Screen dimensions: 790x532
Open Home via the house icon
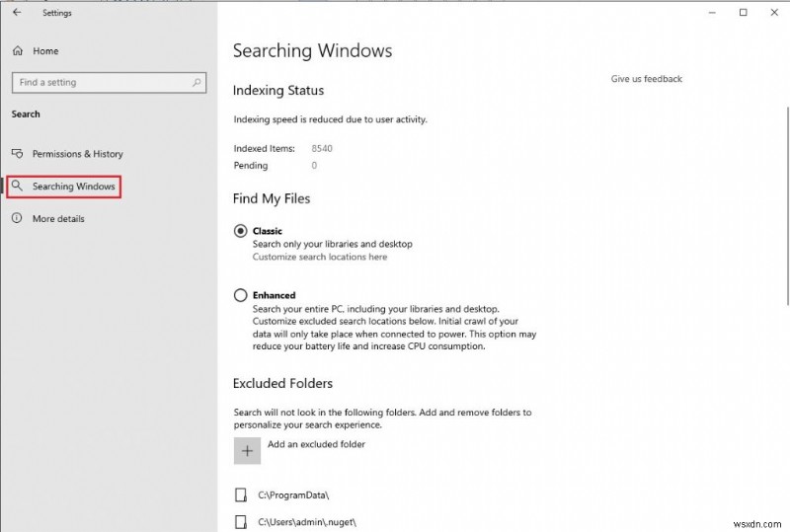(x=18, y=51)
